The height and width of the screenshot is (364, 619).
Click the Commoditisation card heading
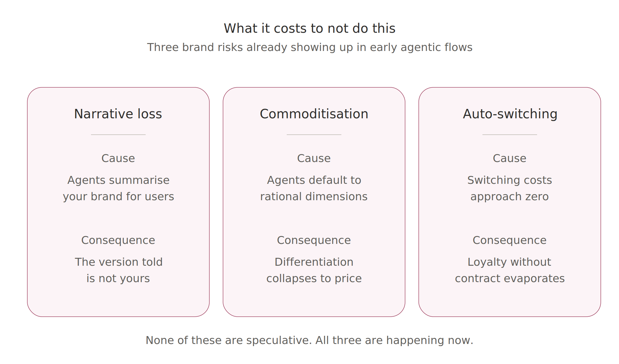tap(314, 114)
